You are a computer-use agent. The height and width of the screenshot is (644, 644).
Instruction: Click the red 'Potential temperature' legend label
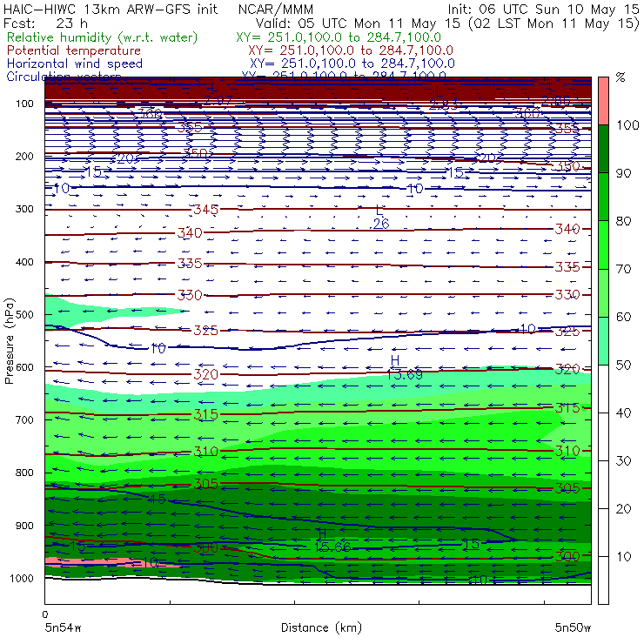click(74, 50)
